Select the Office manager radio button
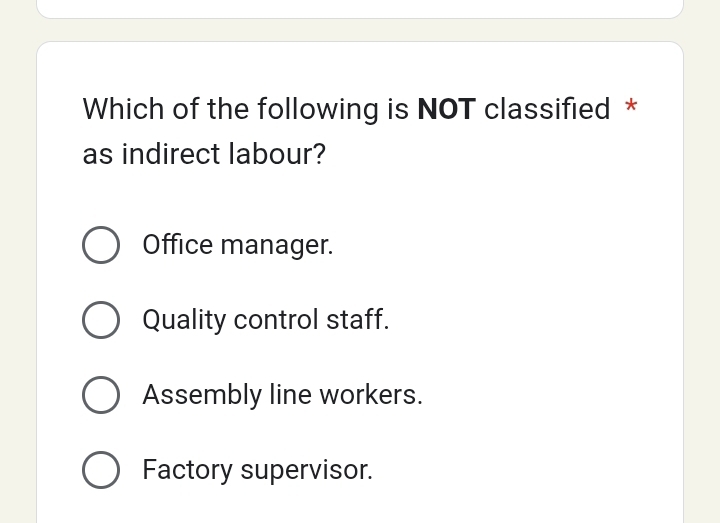This screenshot has height=523, width=720. (101, 245)
